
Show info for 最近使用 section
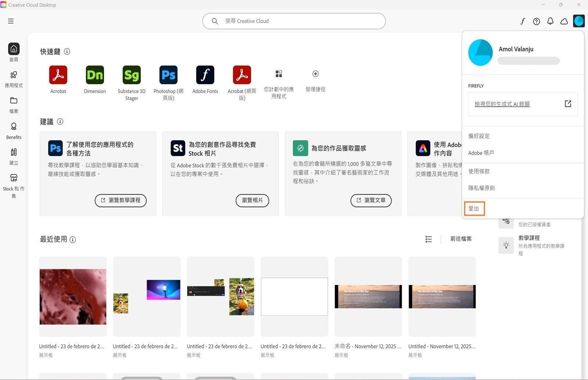(x=73, y=239)
